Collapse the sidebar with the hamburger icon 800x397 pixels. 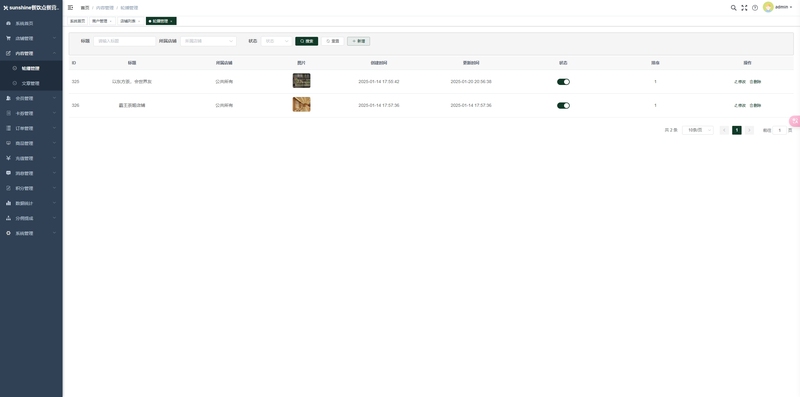(70, 8)
